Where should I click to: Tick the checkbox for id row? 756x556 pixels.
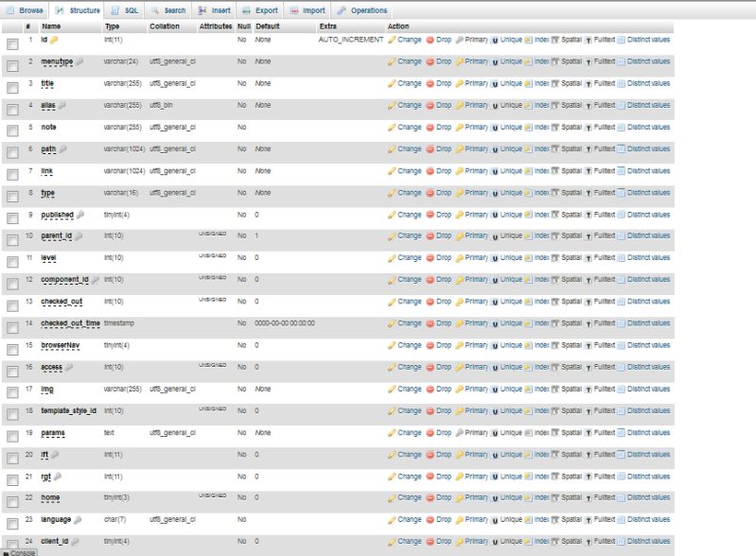pos(12,44)
